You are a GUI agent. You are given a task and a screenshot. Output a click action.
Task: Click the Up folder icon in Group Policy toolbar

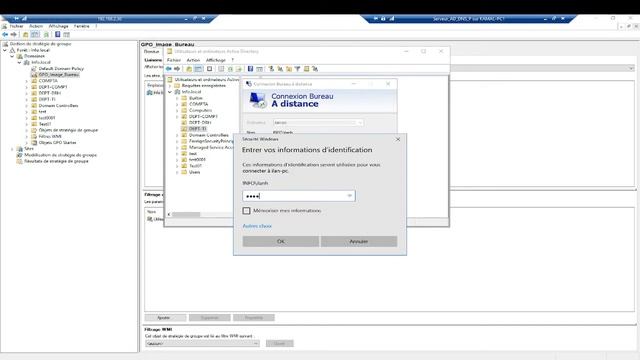[x=26, y=35]
